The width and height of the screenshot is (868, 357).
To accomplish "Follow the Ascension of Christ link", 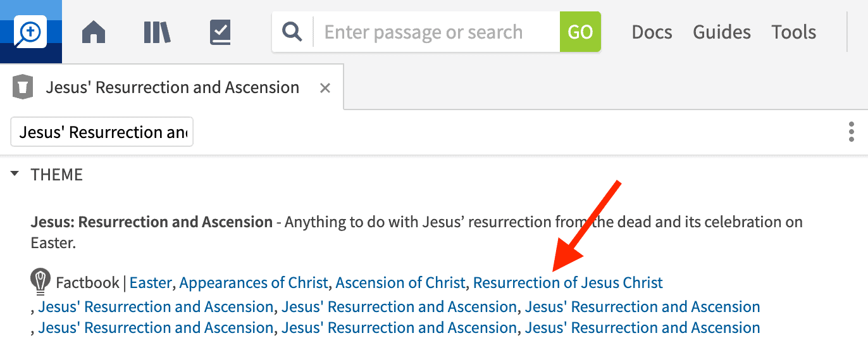I will click(x=400, y=282).
